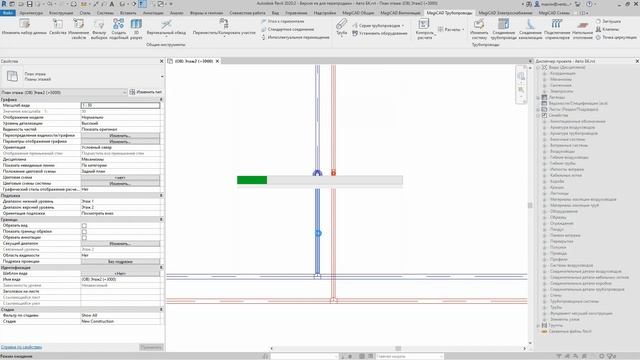Activate the 3D разрез tool

click(136, 29)
